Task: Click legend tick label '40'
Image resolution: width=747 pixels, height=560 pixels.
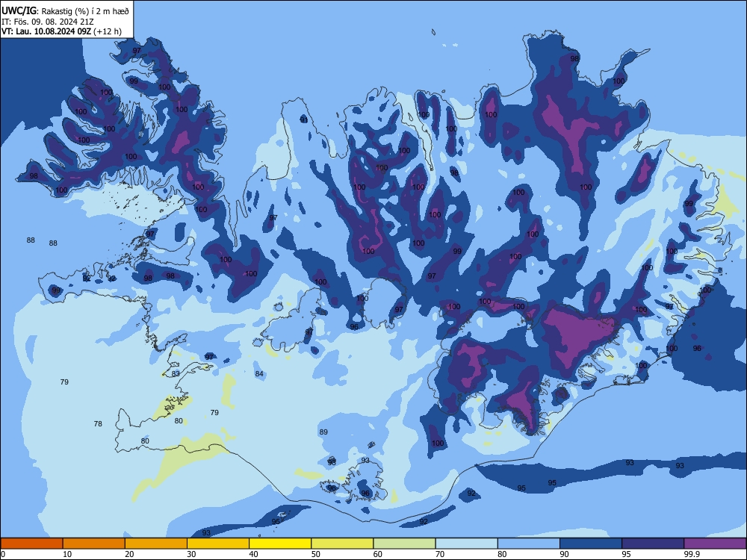Action: [253, 554]
